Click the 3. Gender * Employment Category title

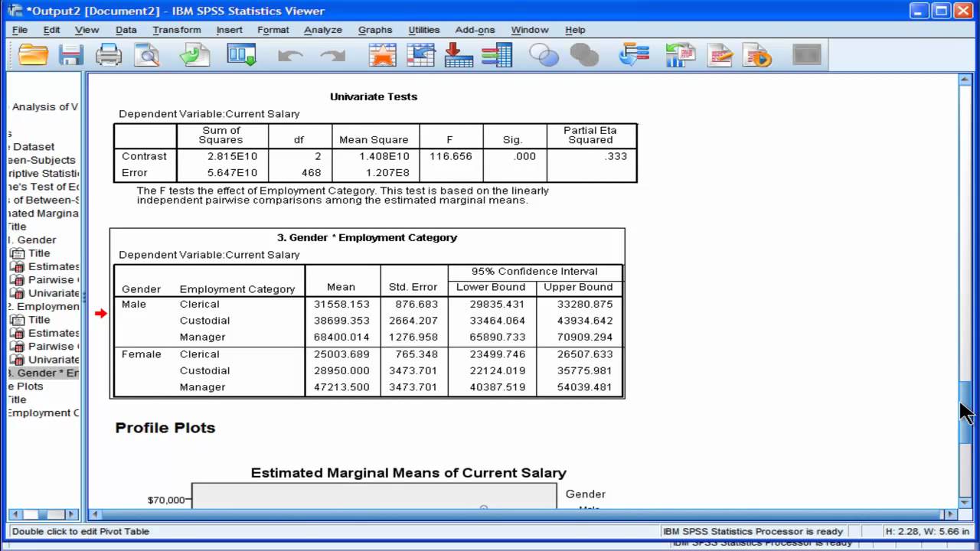click(x=367, y=237)
